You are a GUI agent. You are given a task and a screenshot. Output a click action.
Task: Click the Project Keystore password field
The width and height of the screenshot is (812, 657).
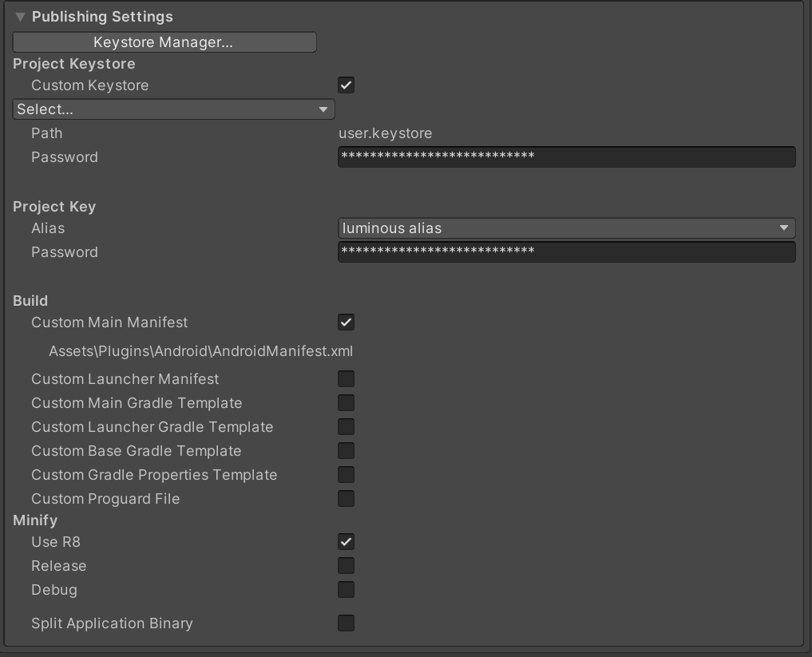point(566,157)
